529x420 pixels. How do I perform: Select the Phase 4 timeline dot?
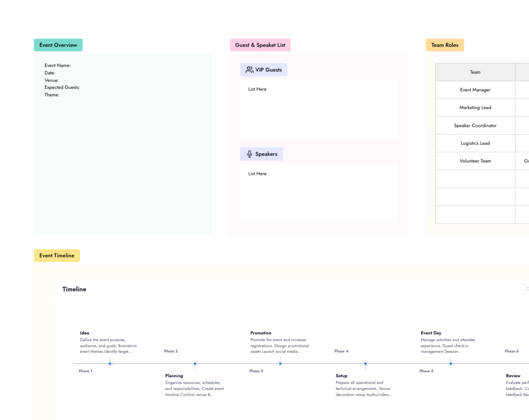click(365, 363)
